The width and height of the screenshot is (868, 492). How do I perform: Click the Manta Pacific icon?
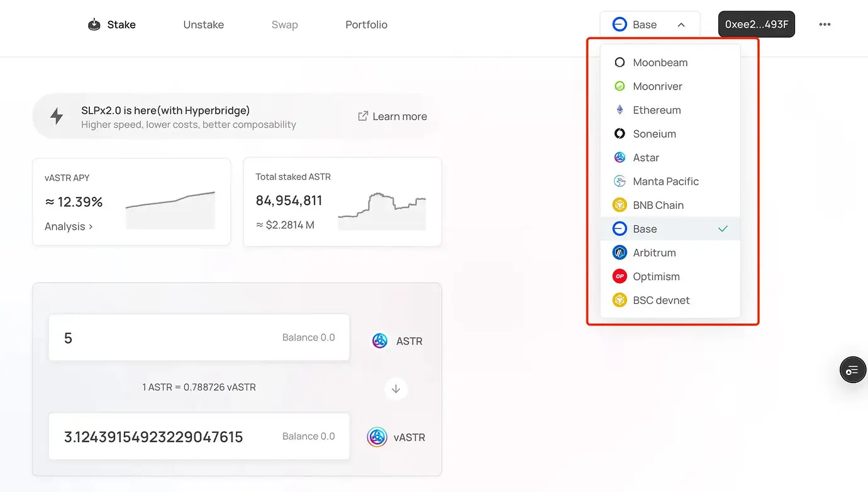(620, 181)
